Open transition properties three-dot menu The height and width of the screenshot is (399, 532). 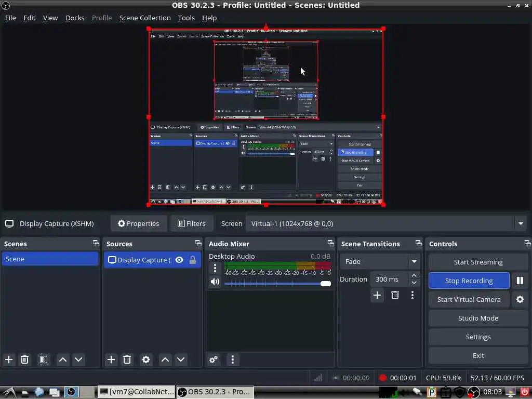point(413,295)
